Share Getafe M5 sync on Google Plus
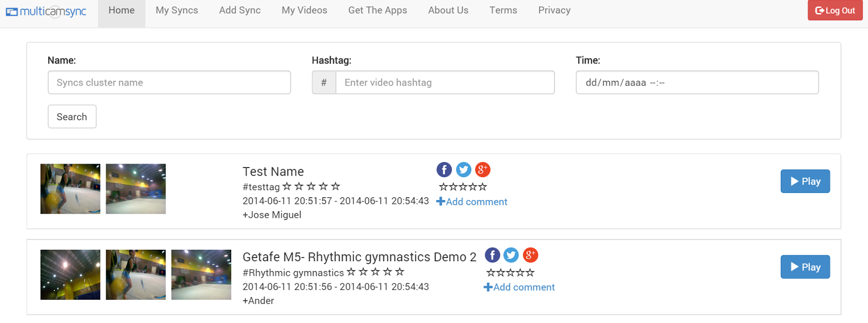 530,255
